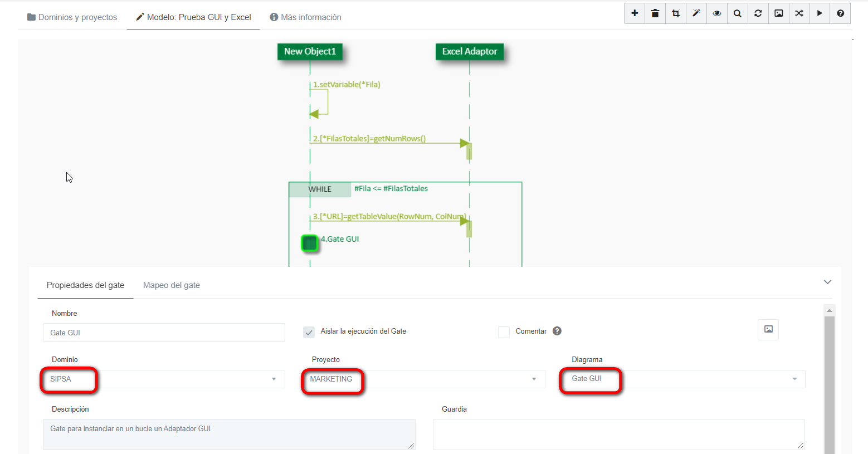
Task: Enable the Comentar checkbox
Action: click(504, 332)
